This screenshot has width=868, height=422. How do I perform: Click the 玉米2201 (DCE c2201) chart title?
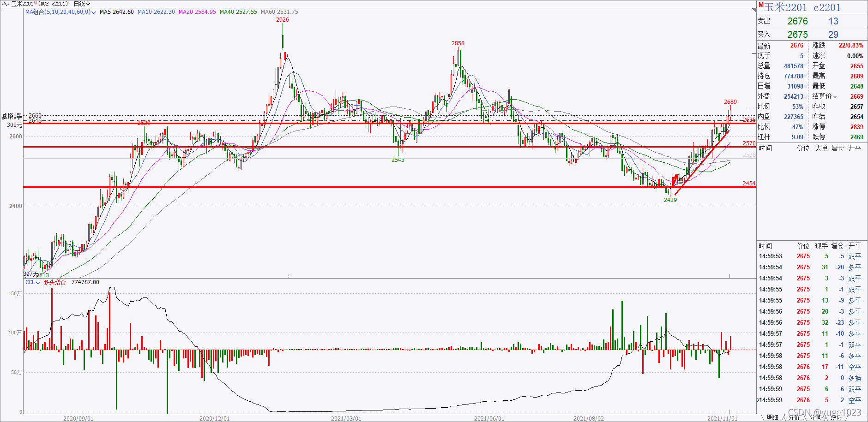coord(40,4)
